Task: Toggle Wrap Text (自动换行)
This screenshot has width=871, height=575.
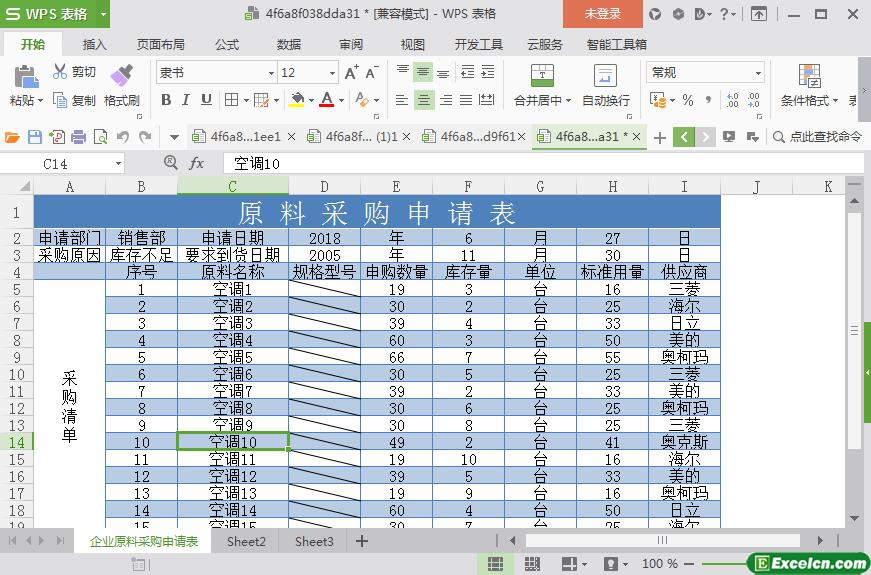Action: (x=605, y=77)
